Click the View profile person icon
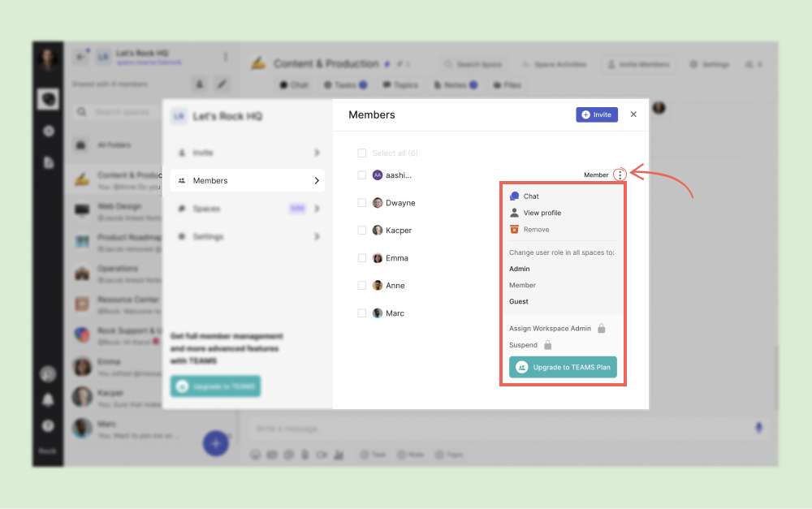Viewport: 812px width, 509px height. pyautogui.click(x=514, y=213)
